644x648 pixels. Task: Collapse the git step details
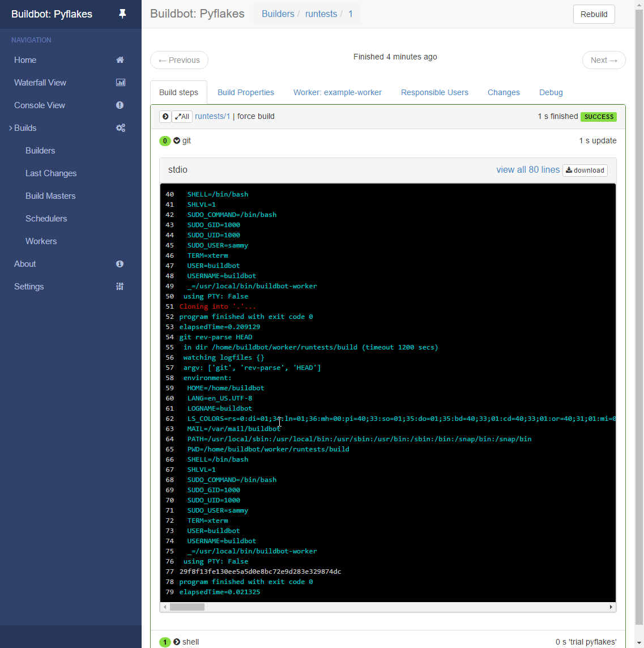[177, 141]
